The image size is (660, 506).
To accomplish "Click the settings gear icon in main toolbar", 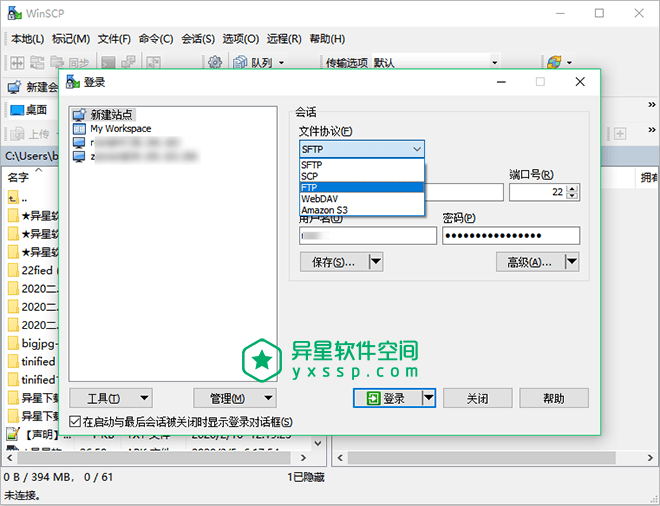I will point(215,63).
